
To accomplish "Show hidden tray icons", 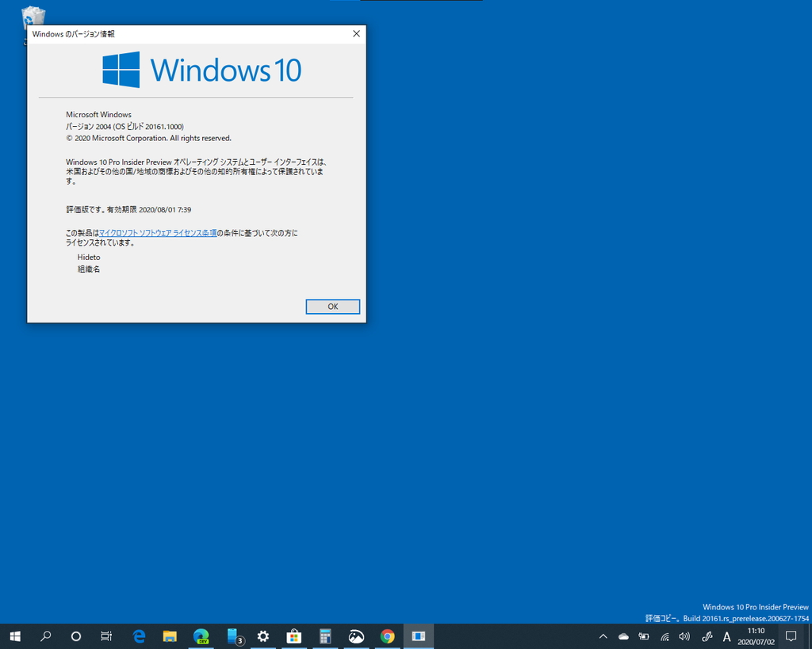I will tap(603, 636).
